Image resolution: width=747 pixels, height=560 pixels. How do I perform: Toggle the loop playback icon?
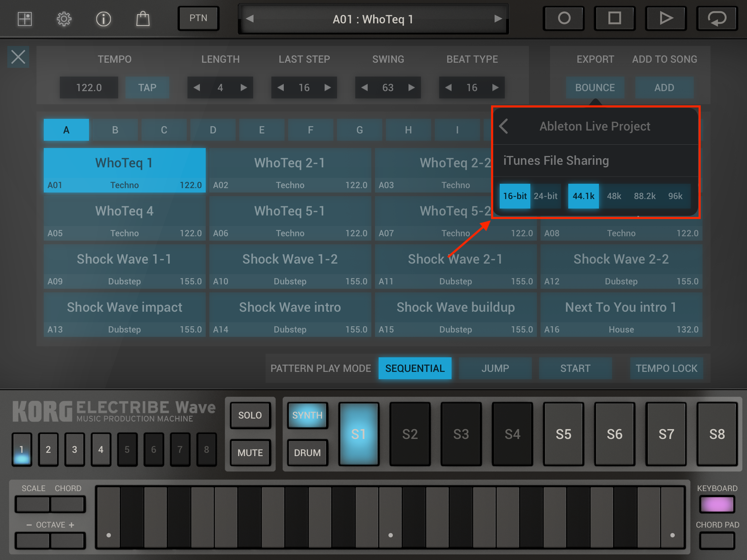coord(717,18)
